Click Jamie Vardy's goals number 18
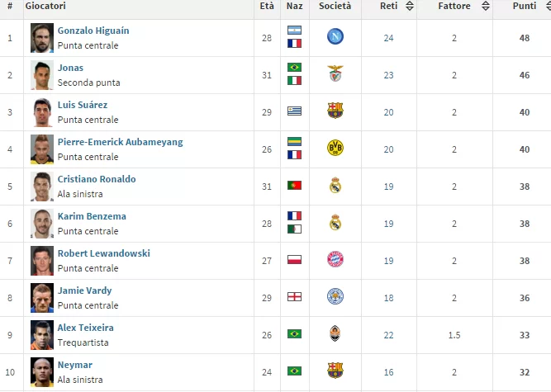Image resolution: width=551 pixels, height=392 pixels. point(388,297)
